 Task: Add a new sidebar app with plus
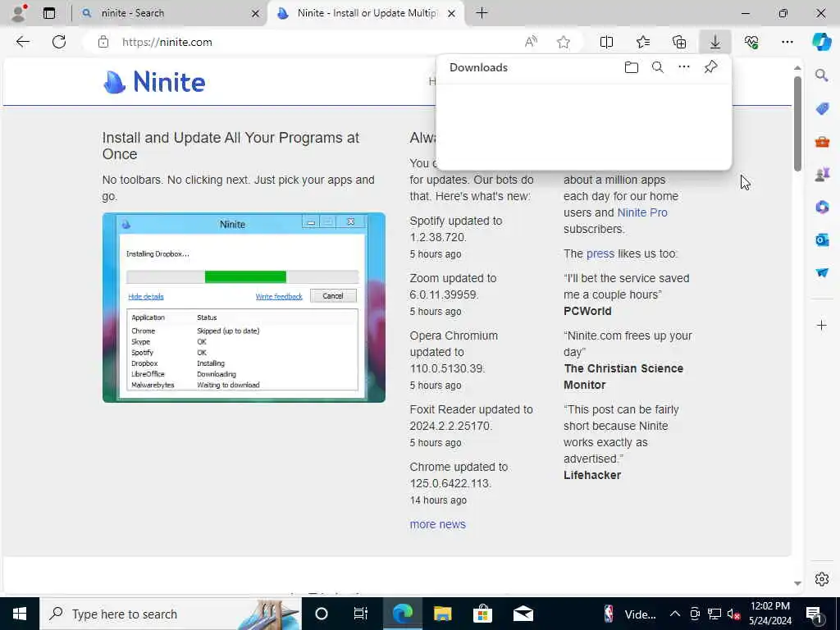click(821, 325)
